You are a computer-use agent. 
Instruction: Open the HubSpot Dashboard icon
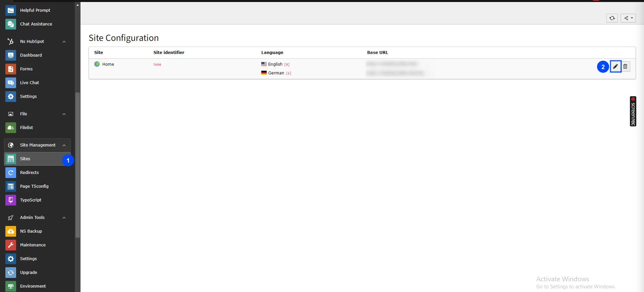(x=11, y=55)
